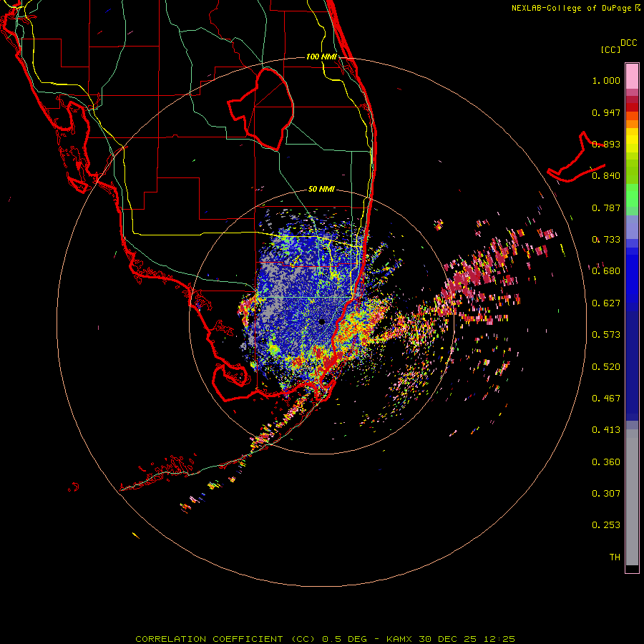Select the 0.840 legend value
Screen dimensions: 644x644
point(606,176)
